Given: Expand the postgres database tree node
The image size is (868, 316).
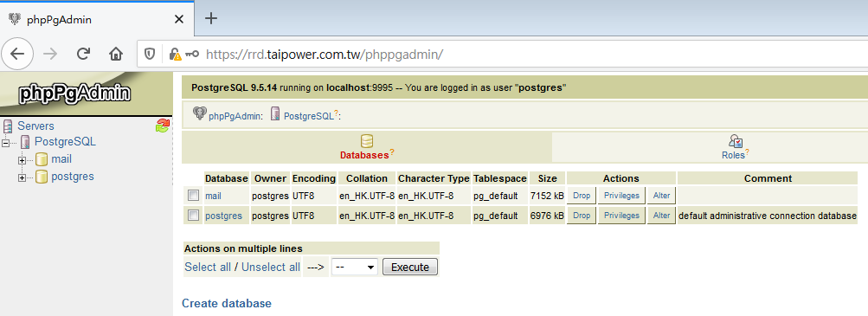Looking at the screenshot, I should (x=23, y=177).
